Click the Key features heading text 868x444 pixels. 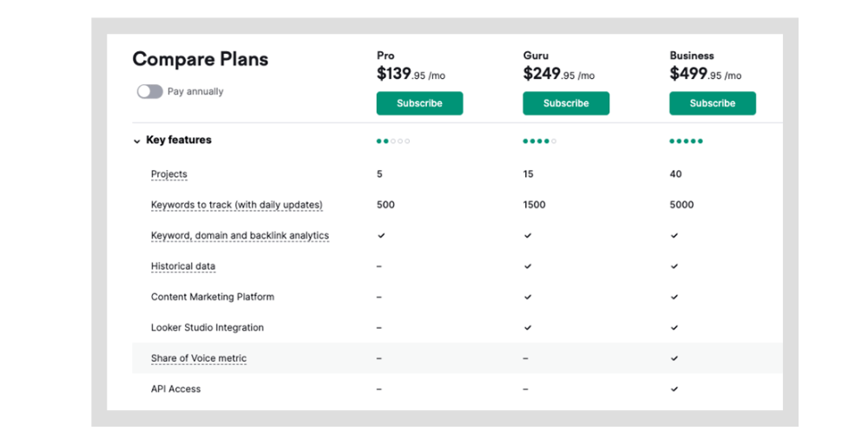(179, 140)
